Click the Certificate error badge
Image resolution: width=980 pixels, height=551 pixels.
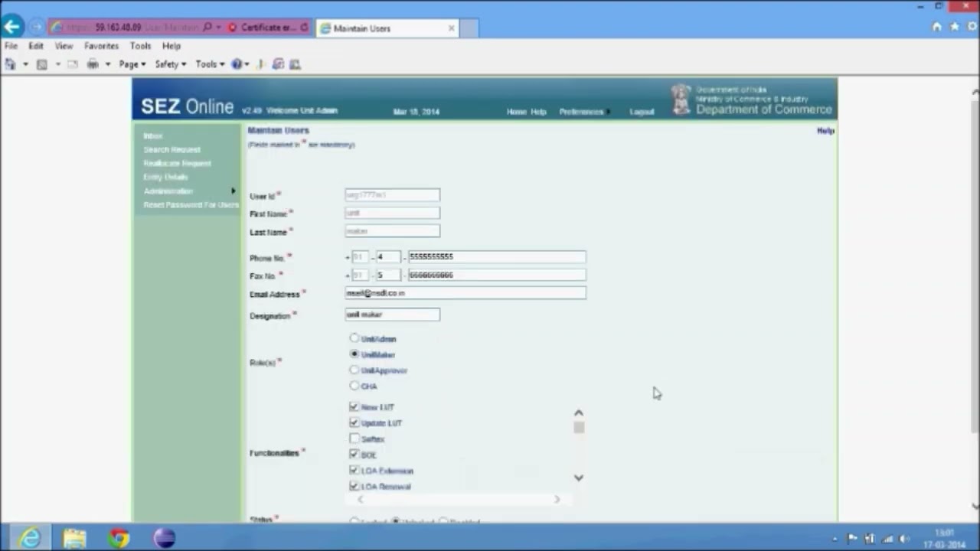coord(263,28)
